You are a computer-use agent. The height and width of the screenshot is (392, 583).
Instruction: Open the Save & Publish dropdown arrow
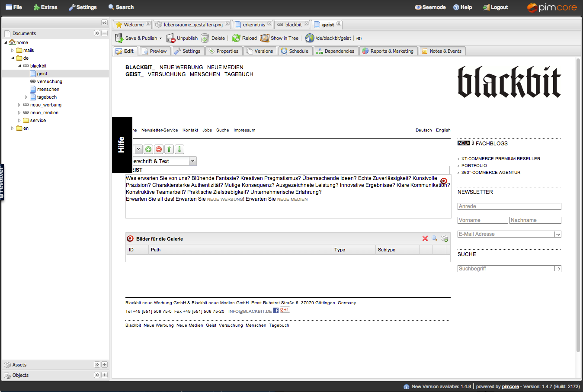[x=160, y=38]
